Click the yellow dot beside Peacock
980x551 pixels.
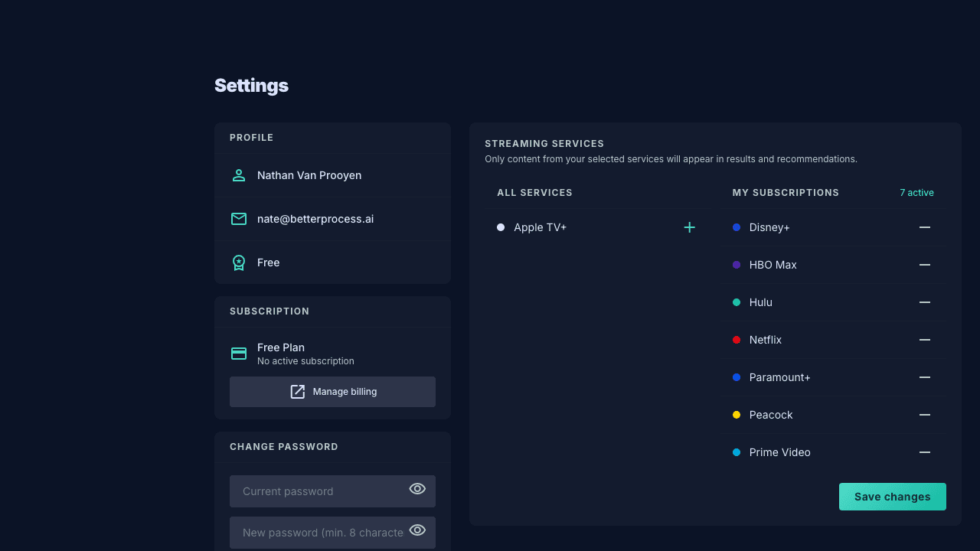pos(737,415)
